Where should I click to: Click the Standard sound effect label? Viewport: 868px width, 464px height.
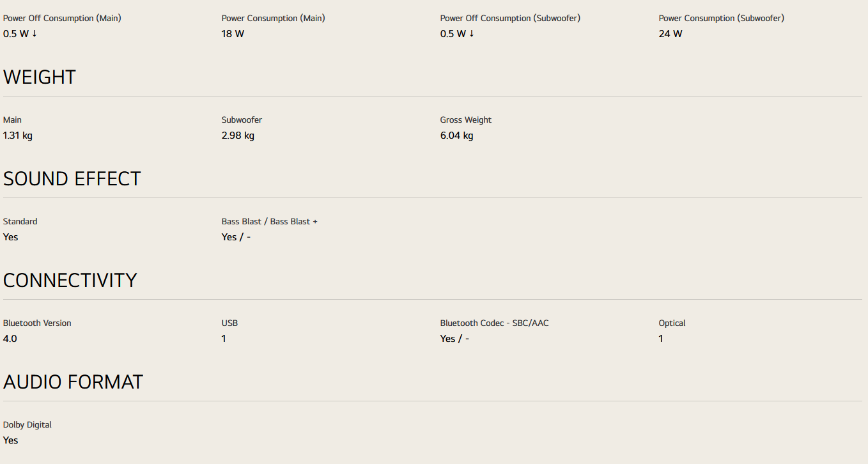point(20,222)
